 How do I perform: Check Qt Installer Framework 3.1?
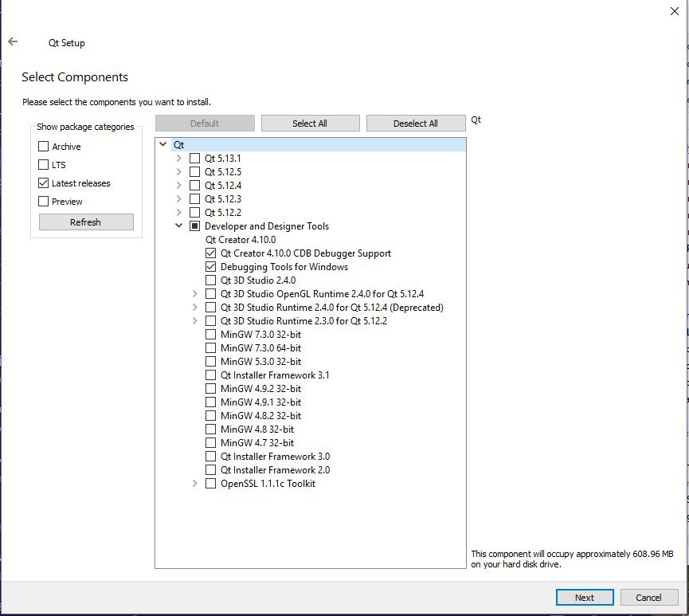210,375
